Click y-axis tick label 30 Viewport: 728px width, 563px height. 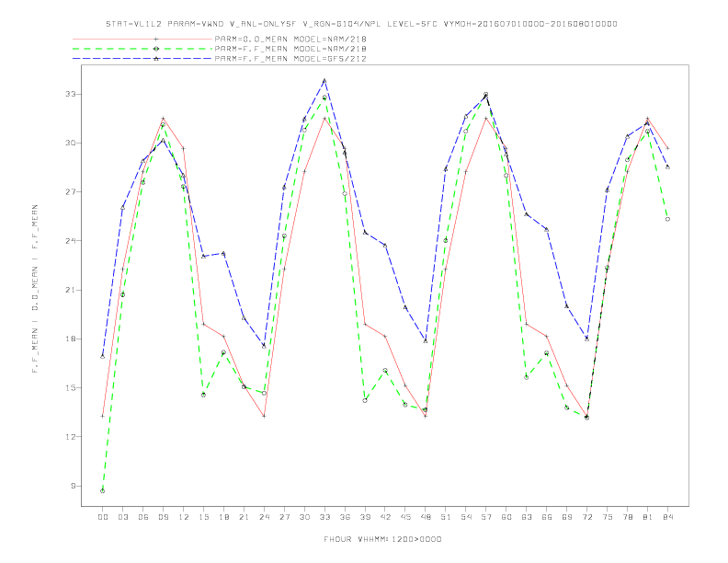pyautogui.click(x=70, y=144)
